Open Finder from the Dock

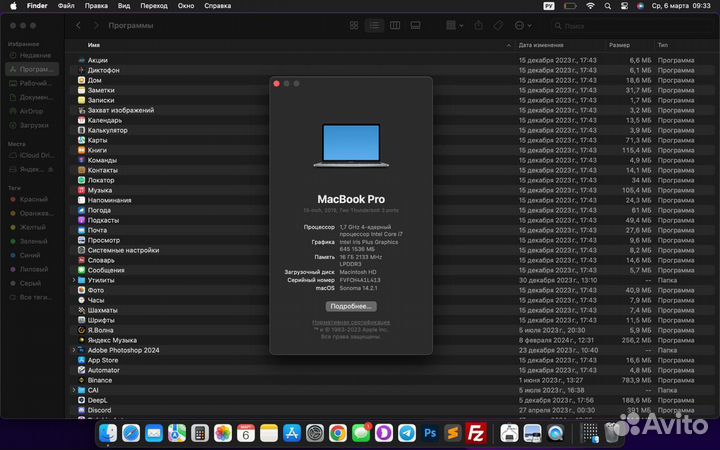pos(108,433)
